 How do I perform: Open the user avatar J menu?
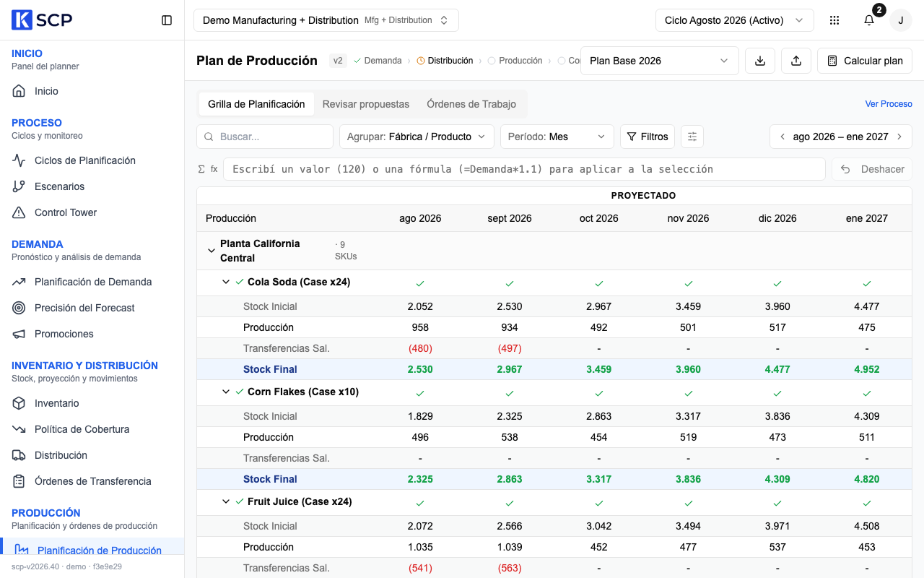pos(901,20)
